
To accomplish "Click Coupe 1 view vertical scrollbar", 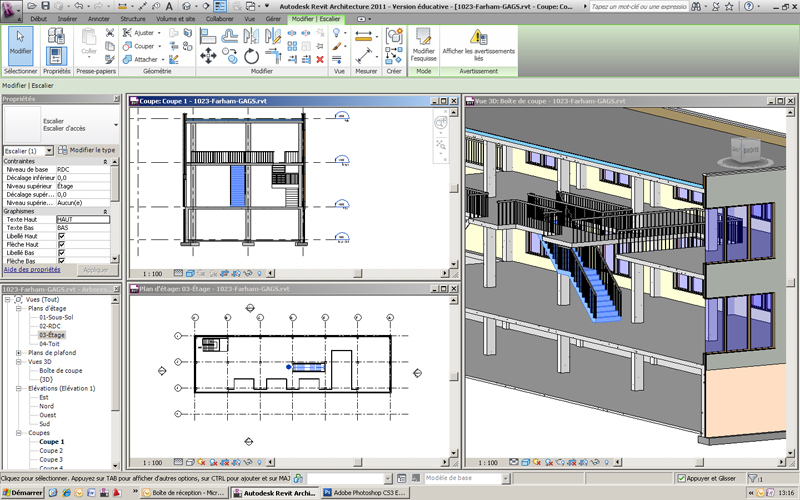I will [x=454, y=189].
